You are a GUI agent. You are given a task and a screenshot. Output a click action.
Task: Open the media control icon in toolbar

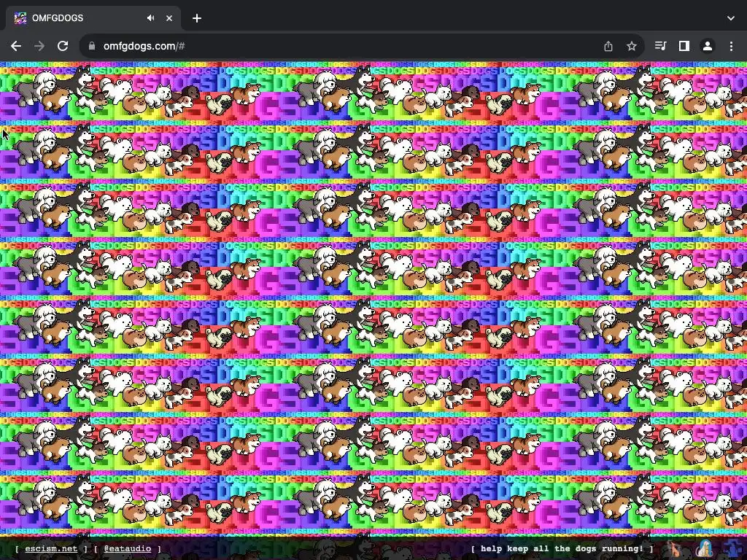pyautogui.click(x=661, y=46)
